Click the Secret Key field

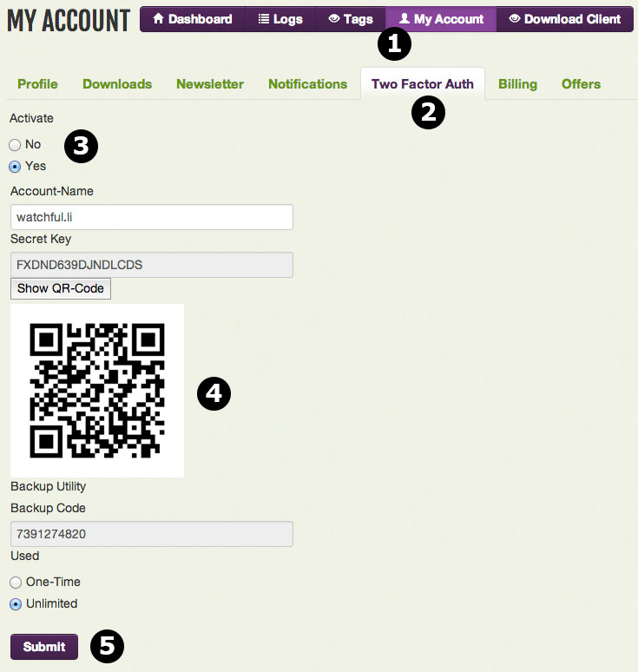[152, 265]
